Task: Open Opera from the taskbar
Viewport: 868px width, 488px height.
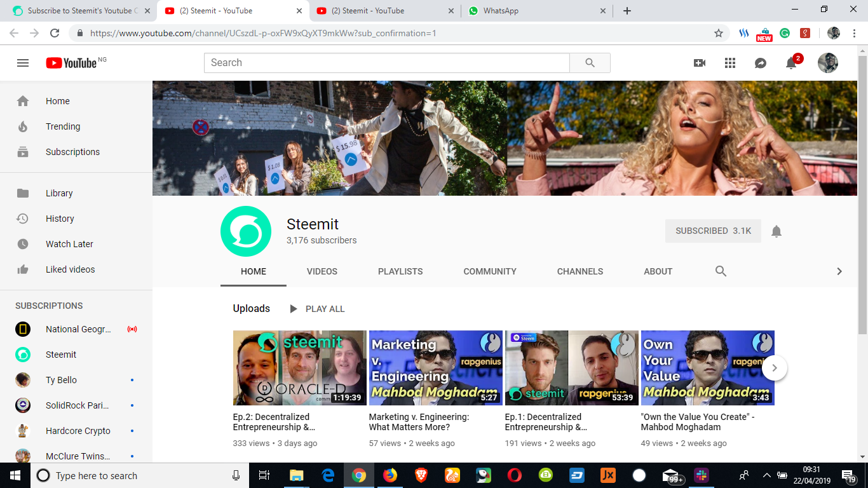Action: (x=514, y=475)
